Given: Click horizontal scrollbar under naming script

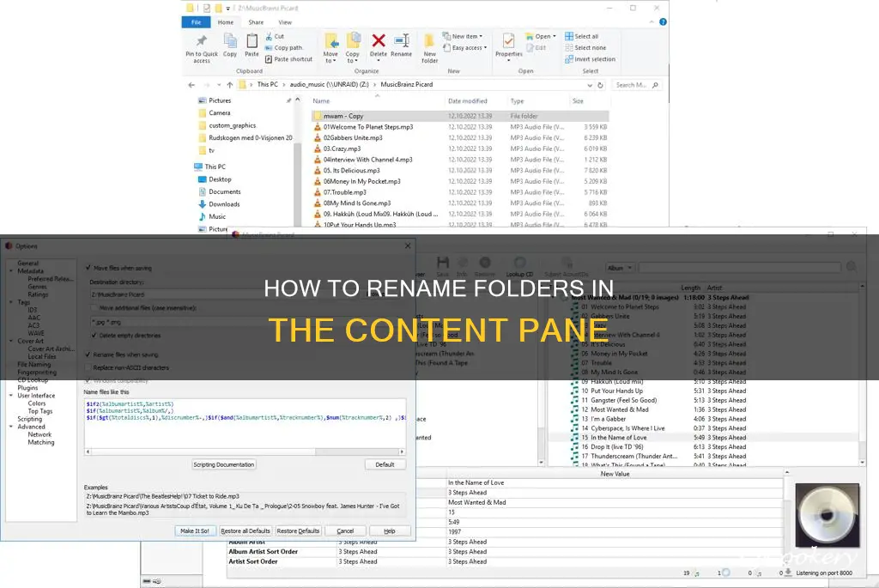Looking at the screenshot, I should [x=245, y=452].
